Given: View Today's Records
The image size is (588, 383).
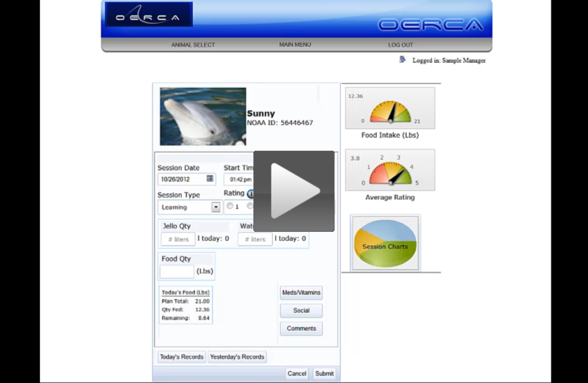Looking at the screenshot, I should click(182, 357).
